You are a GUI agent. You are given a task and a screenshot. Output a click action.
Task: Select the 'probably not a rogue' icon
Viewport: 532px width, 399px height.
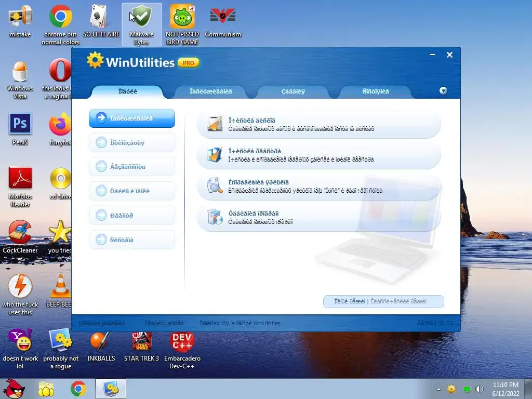click(60, 349)
